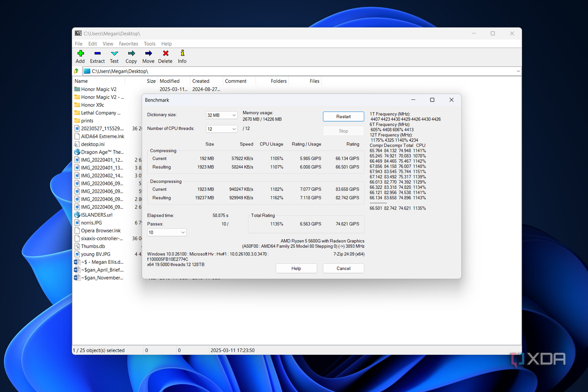Screen dimensions: 588x392
Task: Open the Favorites menu
Action: tap(128, 43)
